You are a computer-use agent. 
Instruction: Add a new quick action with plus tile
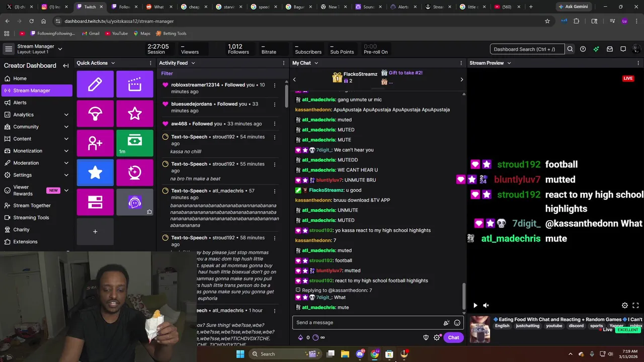(95, 232)
